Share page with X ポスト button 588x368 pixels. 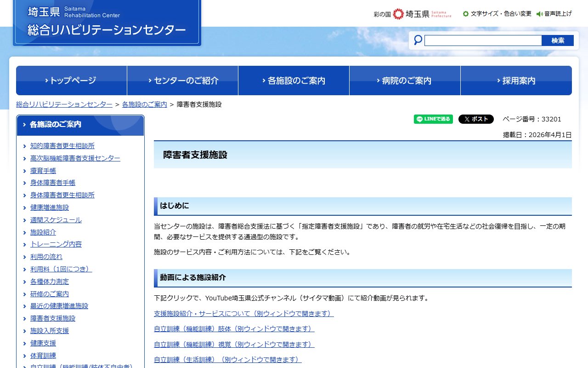(x=476, y=119)
